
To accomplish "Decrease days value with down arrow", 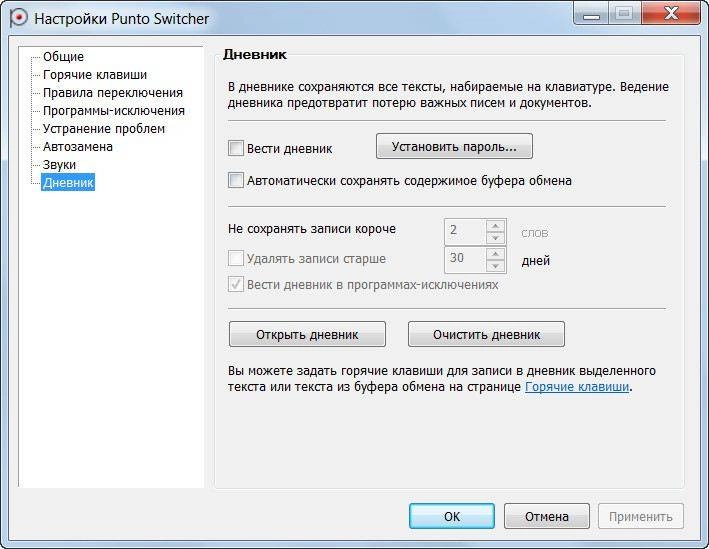I will 496,265.
